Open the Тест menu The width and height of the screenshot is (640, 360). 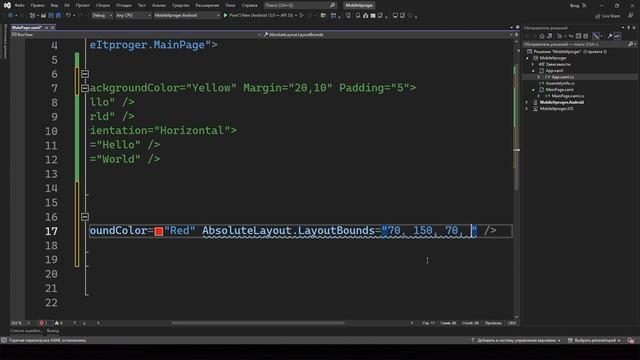(142, 5)
